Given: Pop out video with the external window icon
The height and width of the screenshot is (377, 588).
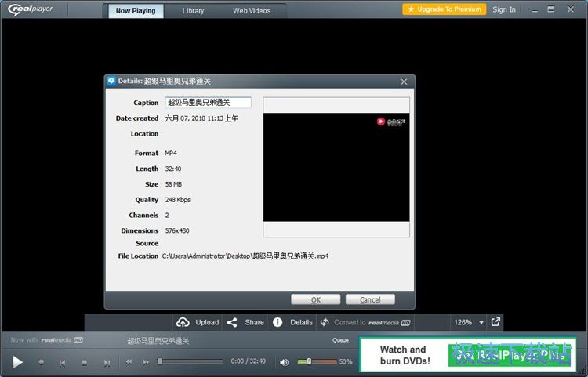Looking at the screenshot, I should pos(495,321).
